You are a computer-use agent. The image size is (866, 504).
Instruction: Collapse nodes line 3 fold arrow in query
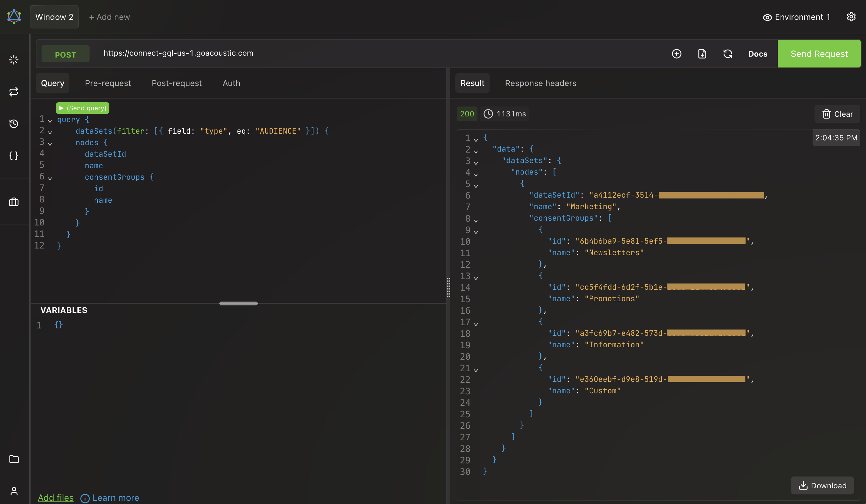pos(50,144)
